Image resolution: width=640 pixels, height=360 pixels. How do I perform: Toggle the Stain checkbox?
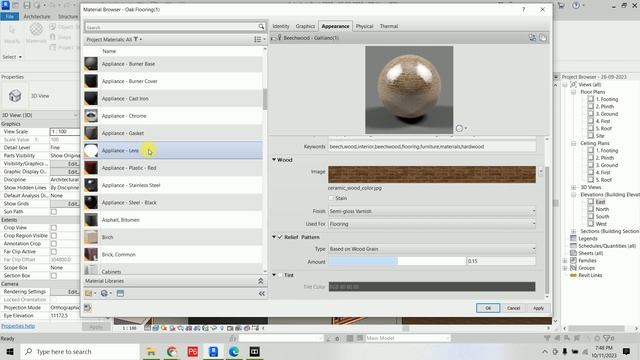(x=331, y=198)
